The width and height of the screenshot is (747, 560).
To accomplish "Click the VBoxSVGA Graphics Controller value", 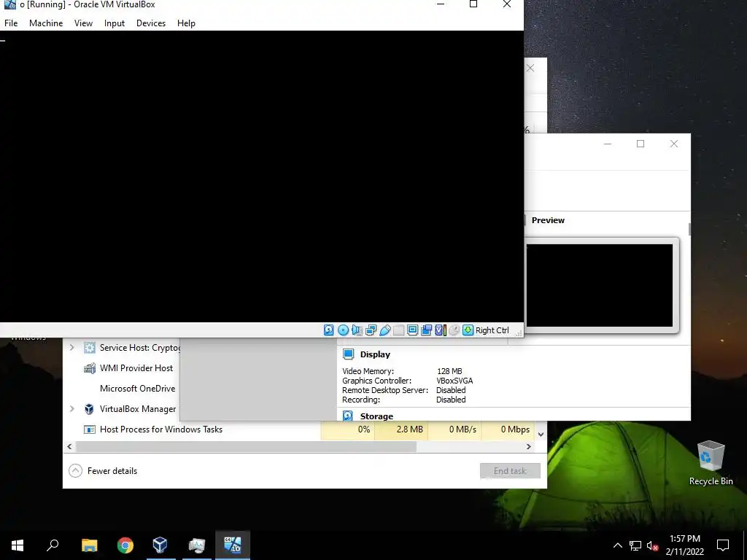I will point(454,381).
